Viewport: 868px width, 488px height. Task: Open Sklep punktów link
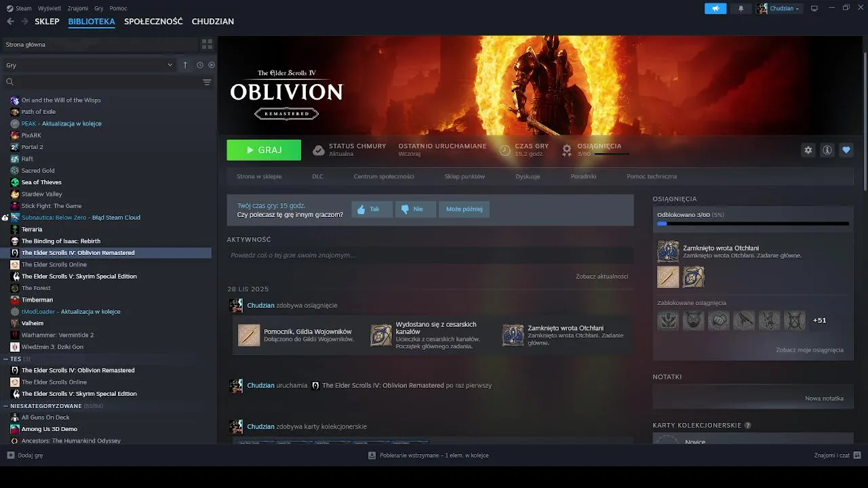tap(465, 176)
